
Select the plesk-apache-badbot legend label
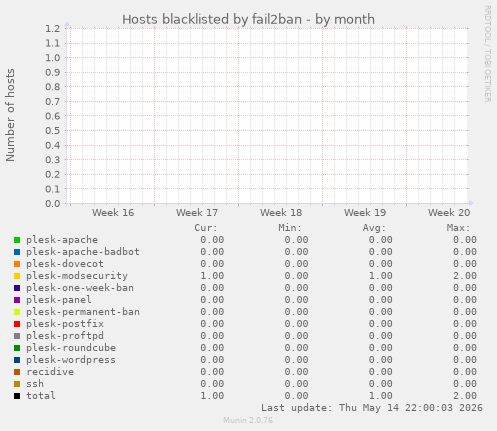point(83,252)
